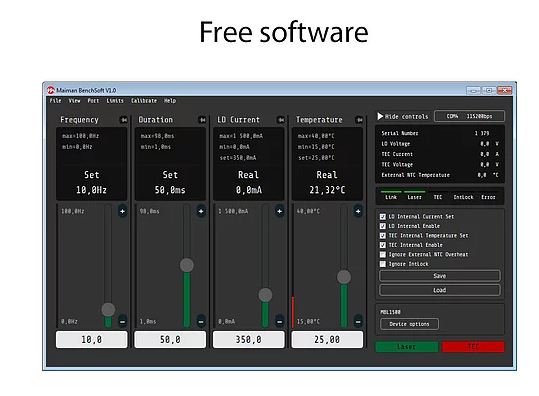
Task: Click the Maiman BenchSoft logo icon
Action: pos(51,90)
